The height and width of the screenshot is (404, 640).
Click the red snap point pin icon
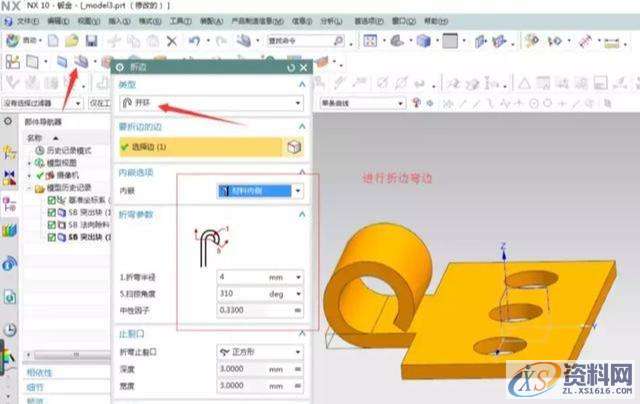pos(416,102)
